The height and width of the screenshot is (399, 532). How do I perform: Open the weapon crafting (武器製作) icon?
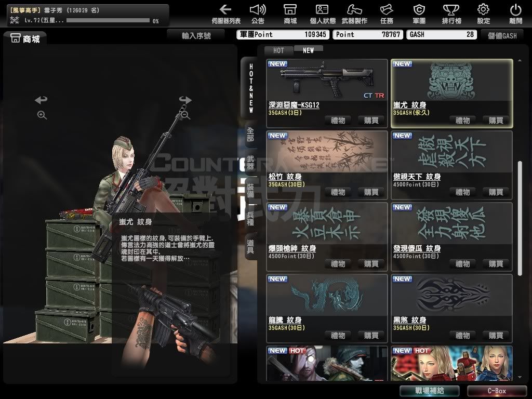(354, 10)
